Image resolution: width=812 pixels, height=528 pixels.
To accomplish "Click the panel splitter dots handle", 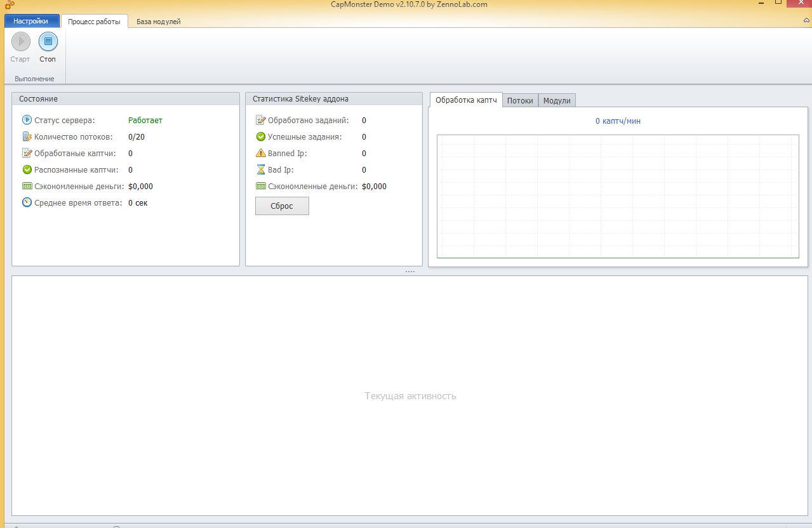I will tap(410, 271).
